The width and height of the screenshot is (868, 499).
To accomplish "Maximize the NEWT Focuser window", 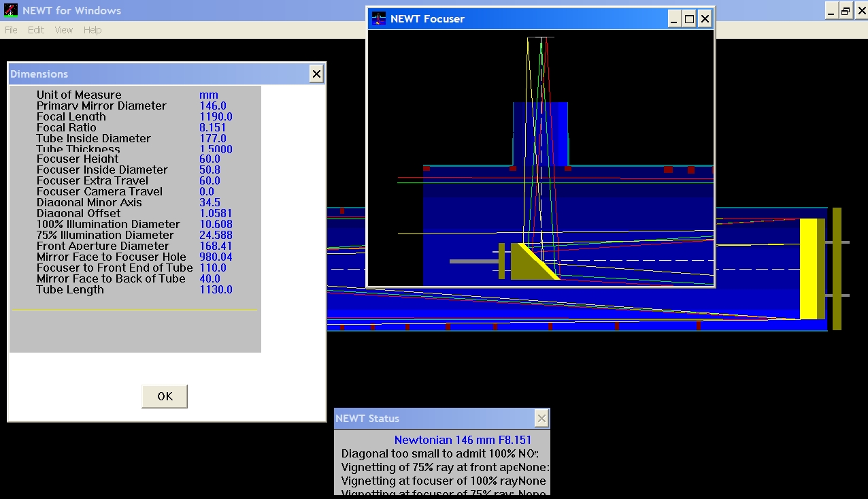I will tap(689, 19).
